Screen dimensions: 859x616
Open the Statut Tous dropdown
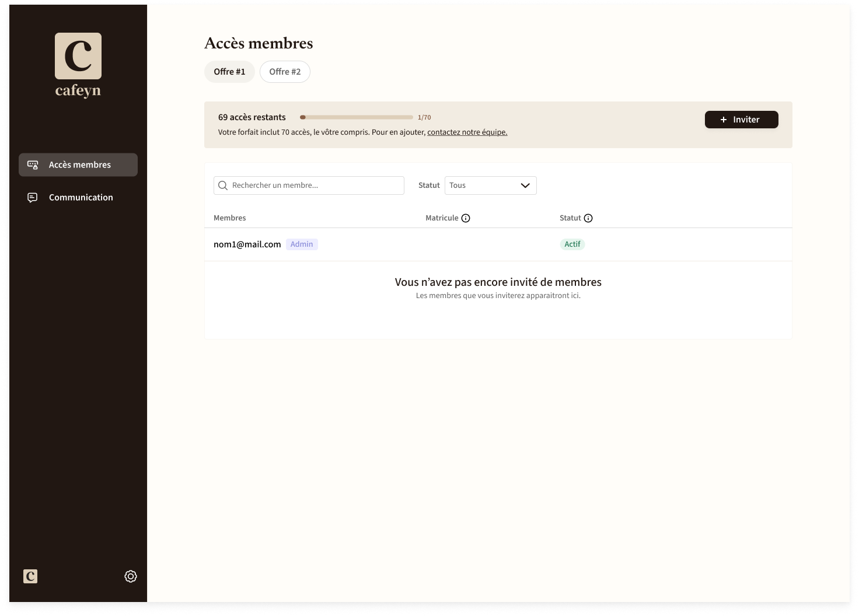[x=491, y=185]
